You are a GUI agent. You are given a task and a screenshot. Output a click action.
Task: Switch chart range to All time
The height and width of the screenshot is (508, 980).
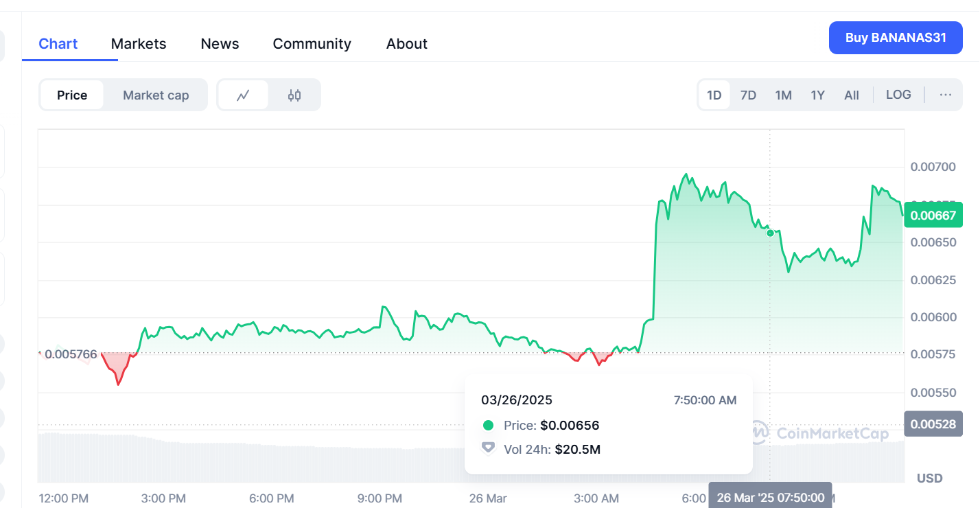point(851,95)
